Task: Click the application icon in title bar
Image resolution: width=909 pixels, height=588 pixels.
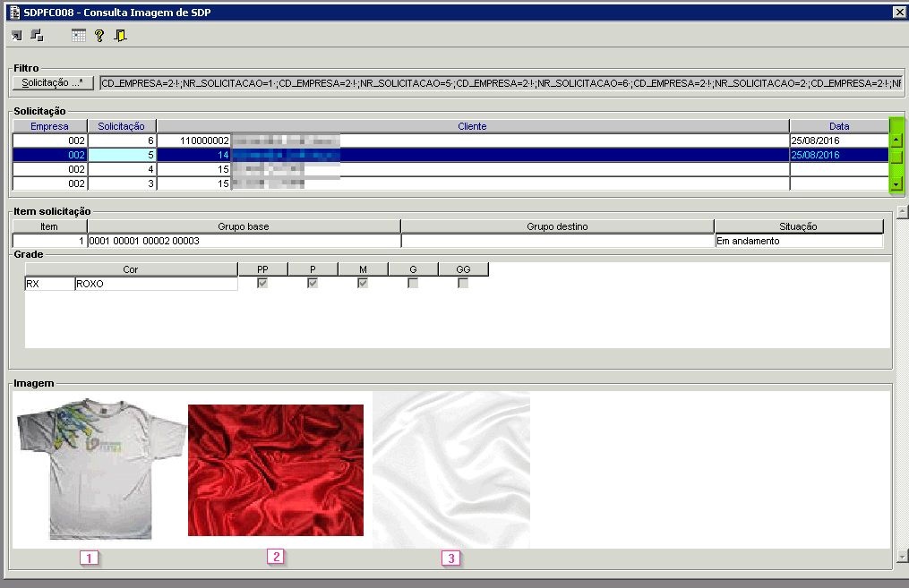Action: (x=14, y=13)
